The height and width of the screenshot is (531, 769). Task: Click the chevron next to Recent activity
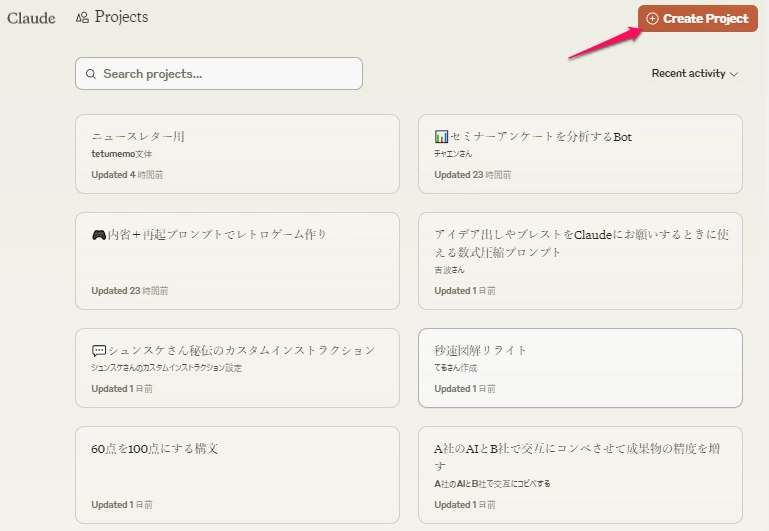[734, 74]
